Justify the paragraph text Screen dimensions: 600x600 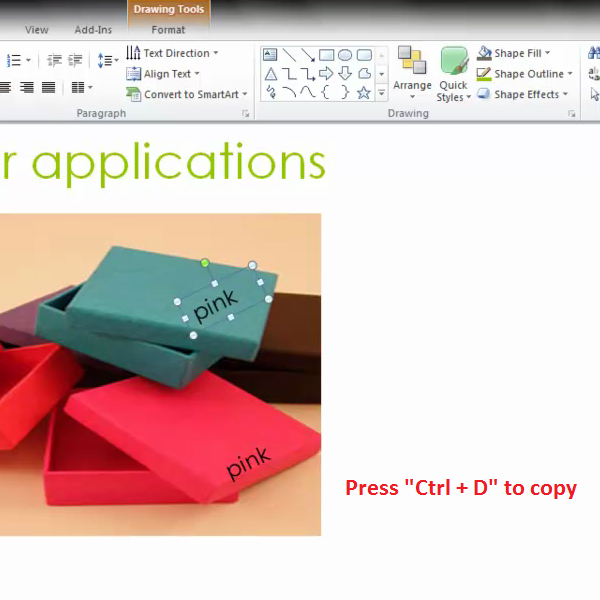[x=48, y=88]
